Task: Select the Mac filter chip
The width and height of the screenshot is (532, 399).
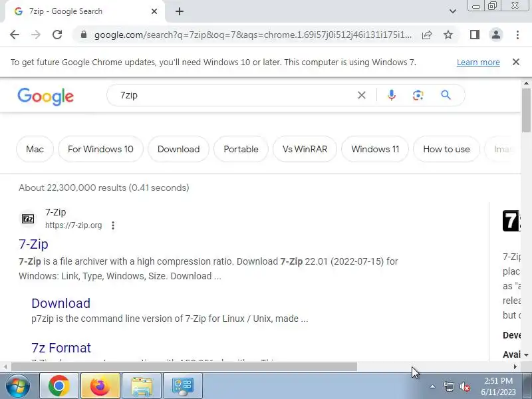Action: point(35,149)
